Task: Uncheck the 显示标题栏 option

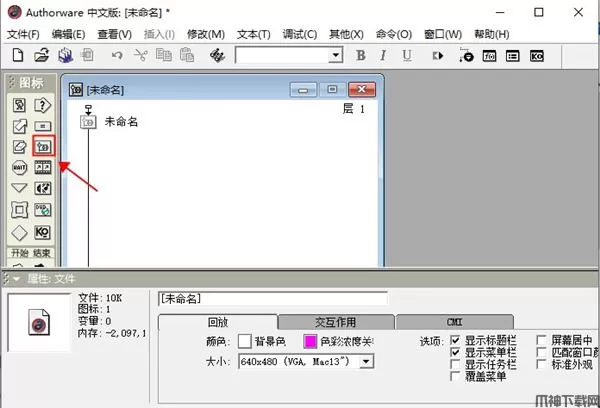Action: (455, 340)
